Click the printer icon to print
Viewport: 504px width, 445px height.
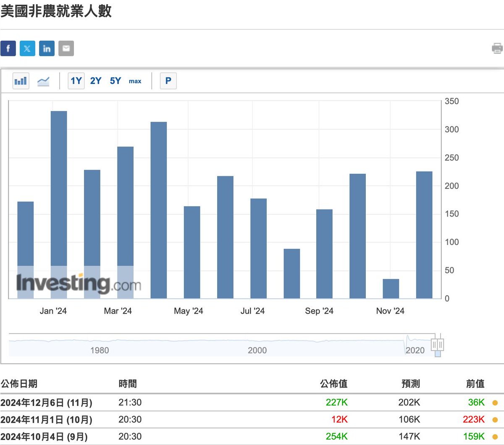[497, 48]
